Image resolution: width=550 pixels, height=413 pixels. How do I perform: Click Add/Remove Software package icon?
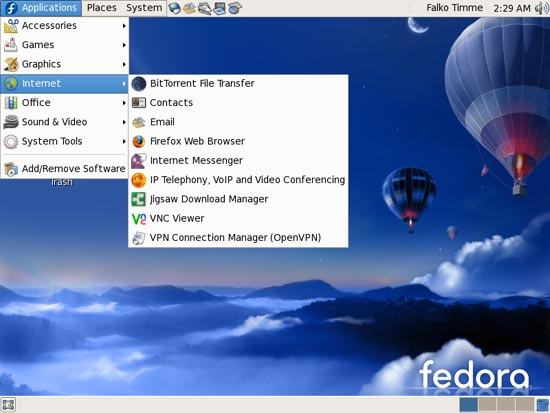11,169
